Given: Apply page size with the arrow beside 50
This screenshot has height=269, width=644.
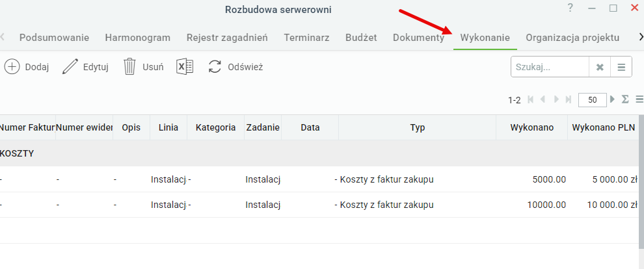Looking at the screenshot, I should click(x=612, y=99).
